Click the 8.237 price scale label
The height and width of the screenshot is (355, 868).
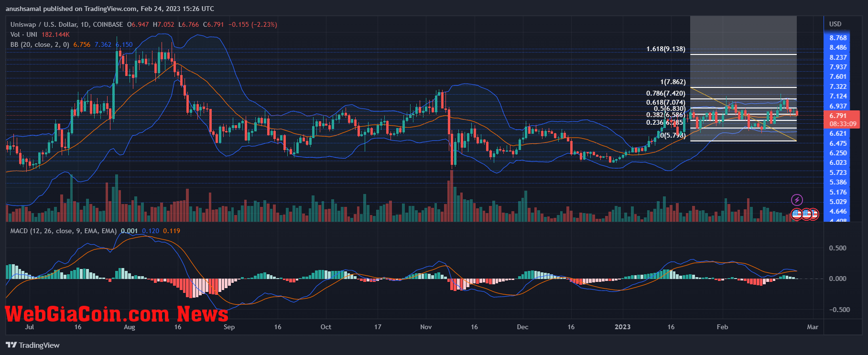(838, 57)
